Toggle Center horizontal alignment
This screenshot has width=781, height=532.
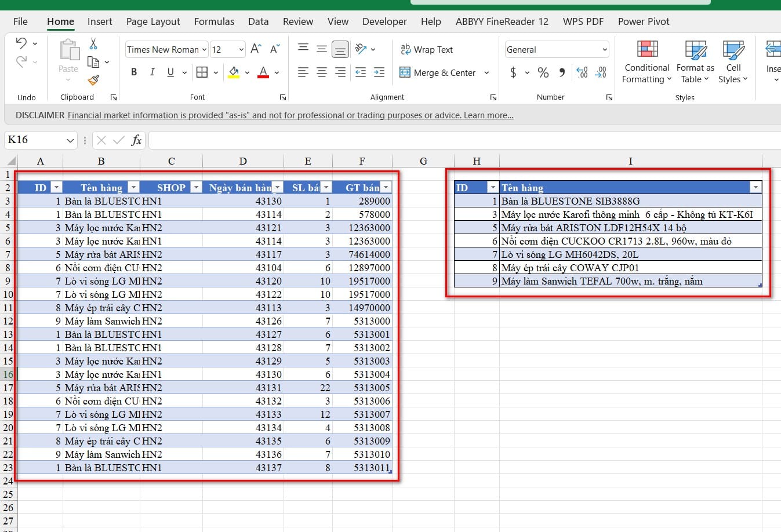coord(322,72)
